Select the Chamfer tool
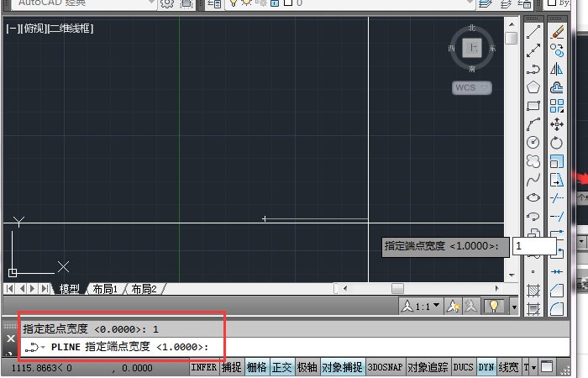 pos(557,291)
